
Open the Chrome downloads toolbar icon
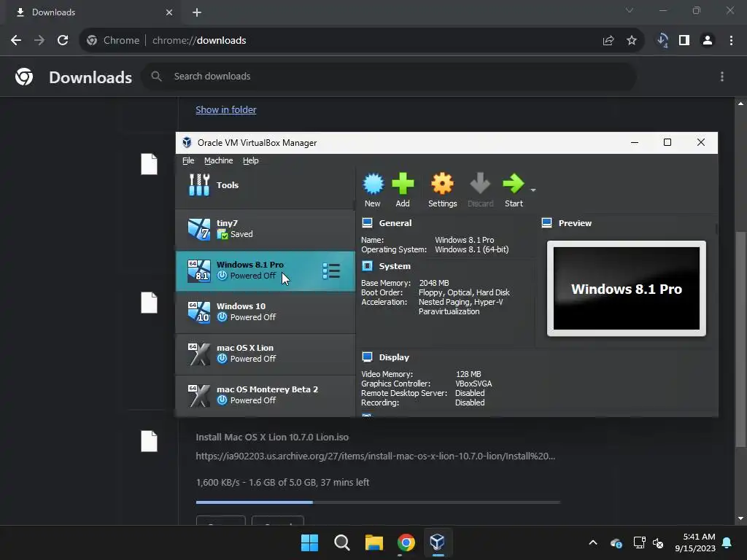[662, 41]
